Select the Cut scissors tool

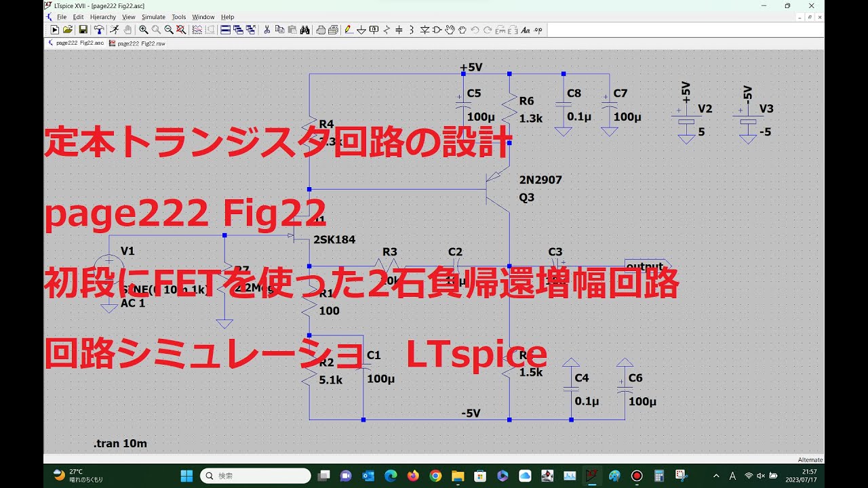coord(267,30)
